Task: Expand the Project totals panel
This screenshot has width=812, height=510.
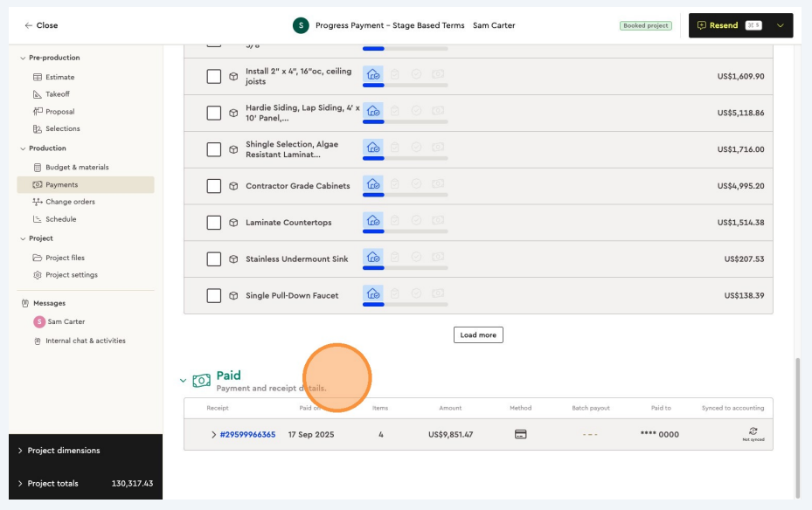Action: [x=20, y=483]
